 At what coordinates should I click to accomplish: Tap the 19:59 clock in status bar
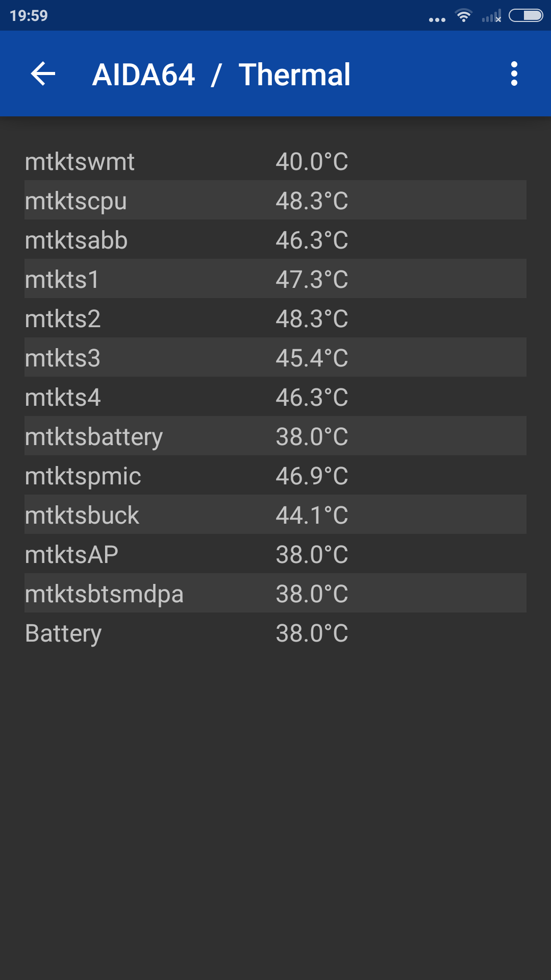pyautogui.click(x=29, y=16)
